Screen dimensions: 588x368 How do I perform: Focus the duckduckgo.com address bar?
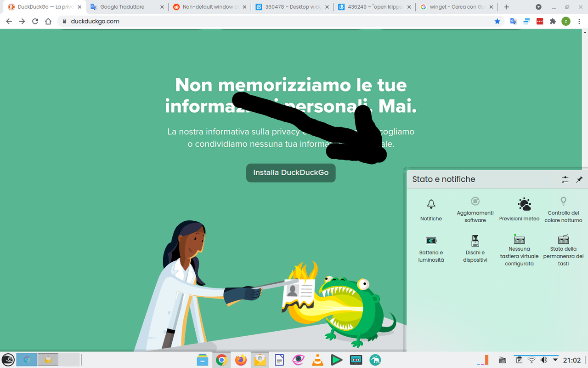(x=280, y=21)
